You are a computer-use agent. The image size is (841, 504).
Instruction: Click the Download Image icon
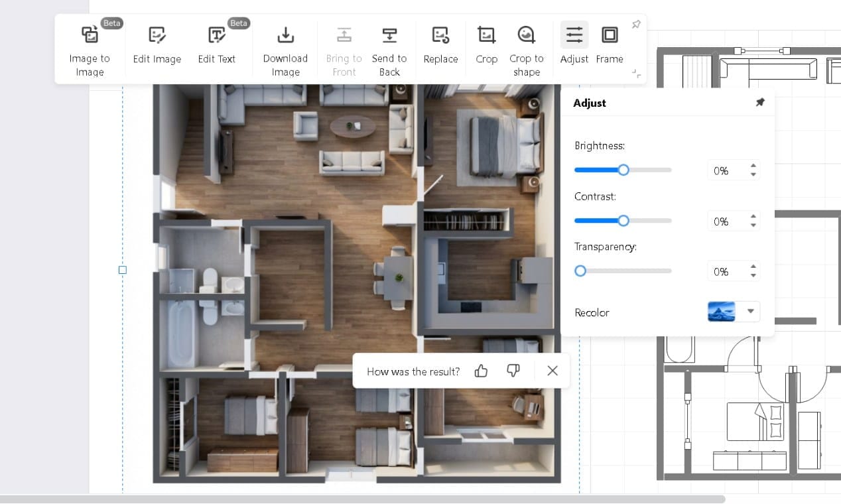pos(285,34)
